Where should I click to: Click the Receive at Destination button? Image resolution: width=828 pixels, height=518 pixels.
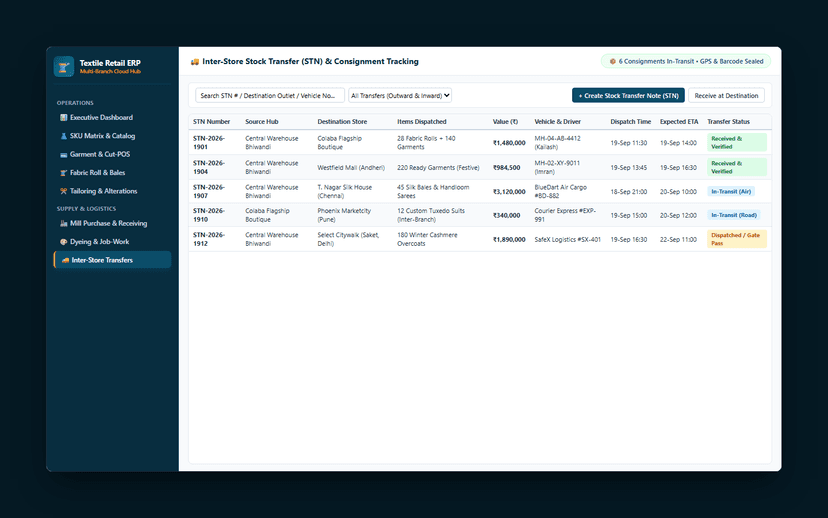726,96
